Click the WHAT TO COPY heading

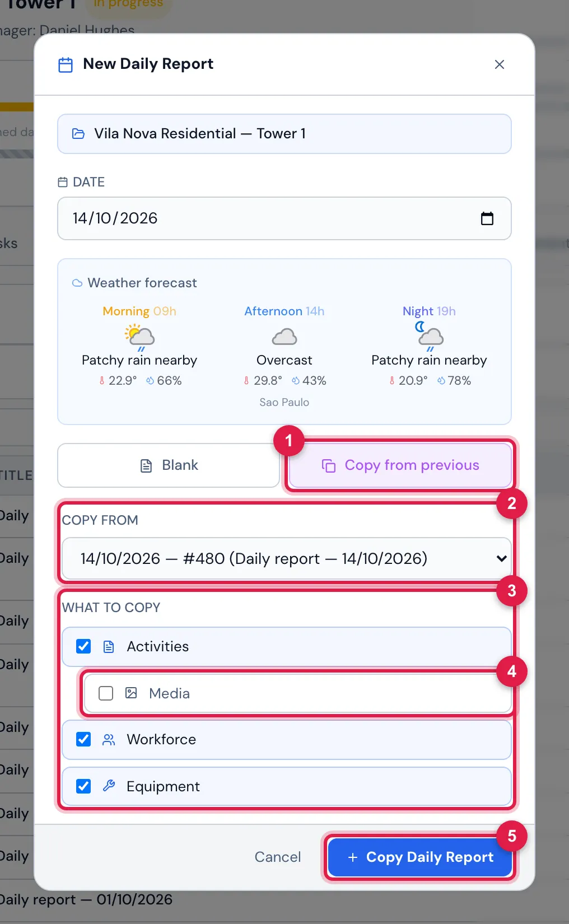tap(111, 608)
